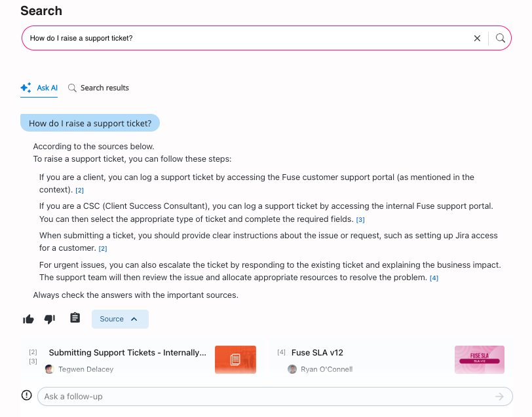Click the exclamation info icon near follow-up
Viewport: 532px width, 417px height.
(x=27, y=395)
